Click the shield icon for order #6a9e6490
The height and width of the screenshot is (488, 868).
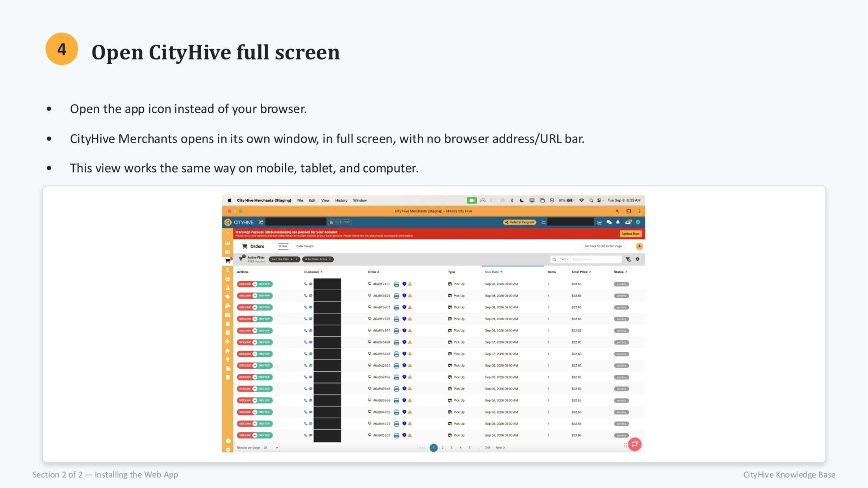click(404, 342)
